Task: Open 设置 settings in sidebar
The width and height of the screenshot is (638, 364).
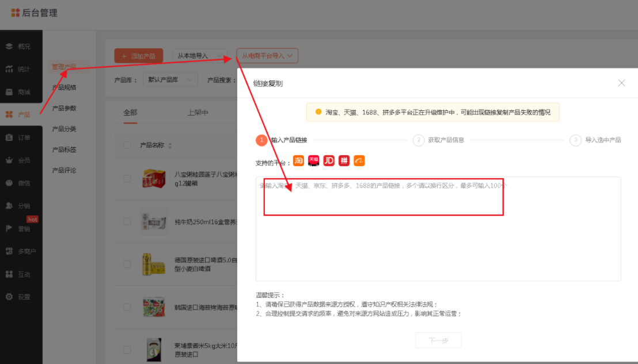Action: click(24, 297)
